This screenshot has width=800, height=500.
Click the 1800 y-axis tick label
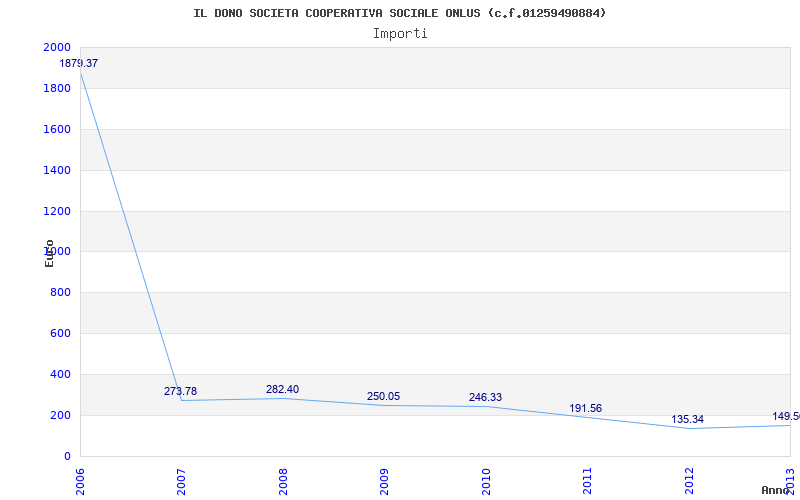pyautogui.click(x=57, y=88)
